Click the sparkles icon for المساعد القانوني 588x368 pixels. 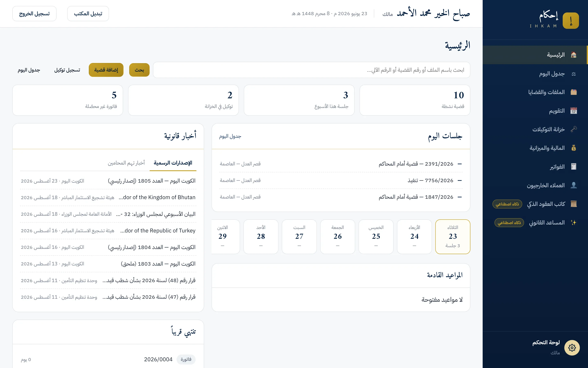pos(574,223)
